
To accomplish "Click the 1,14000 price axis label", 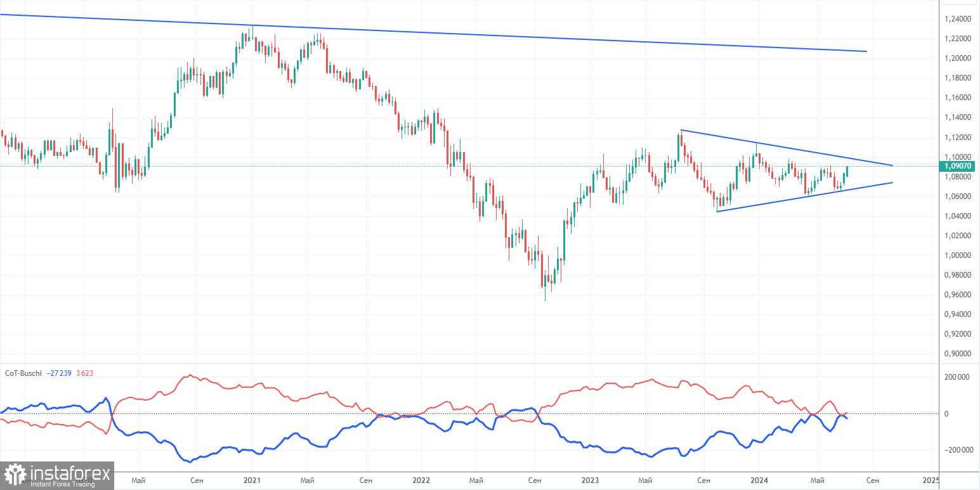I will click(958, 117).
